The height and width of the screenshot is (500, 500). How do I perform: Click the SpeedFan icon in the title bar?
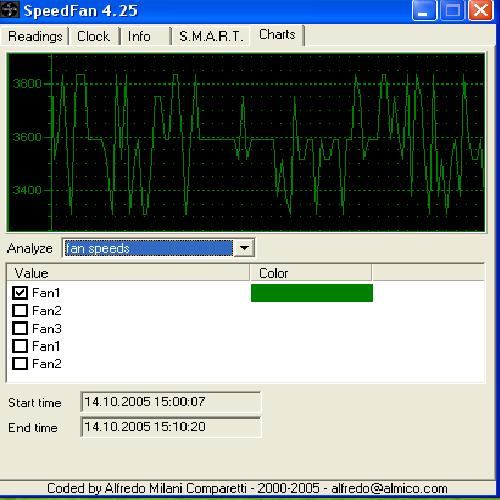[9, 10]
